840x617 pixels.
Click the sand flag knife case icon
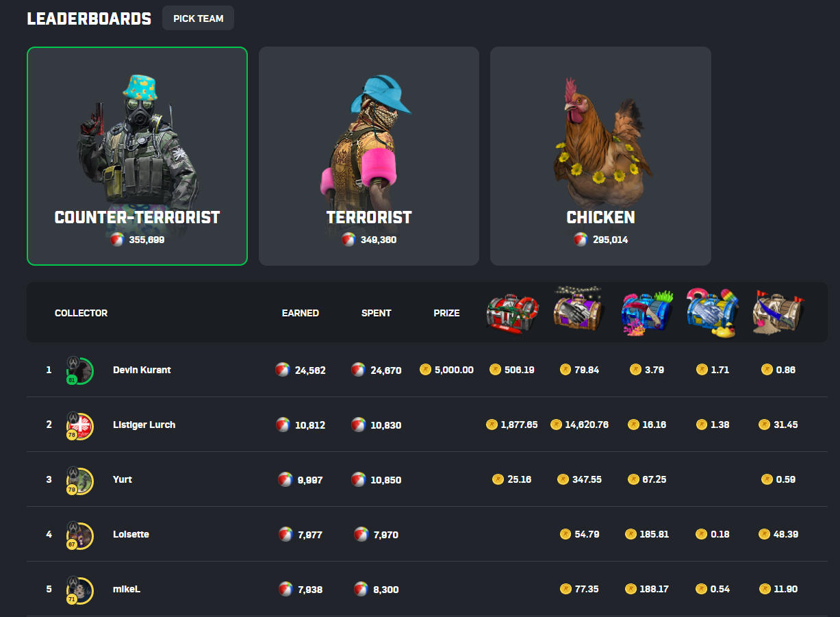tap(778, 313)
